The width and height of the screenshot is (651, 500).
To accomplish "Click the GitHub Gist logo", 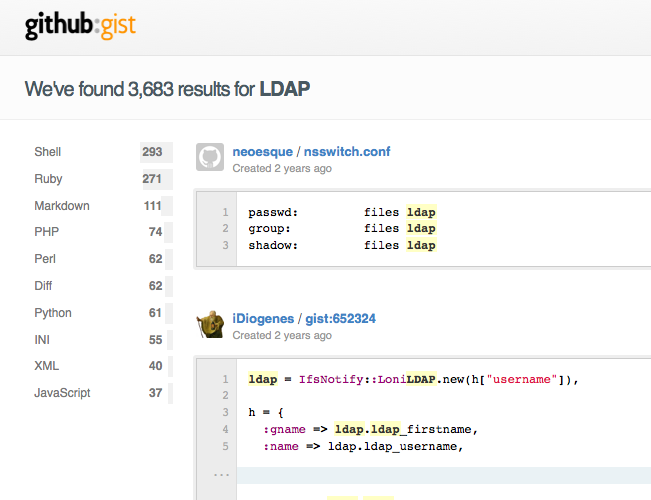I will coord(80,26).
